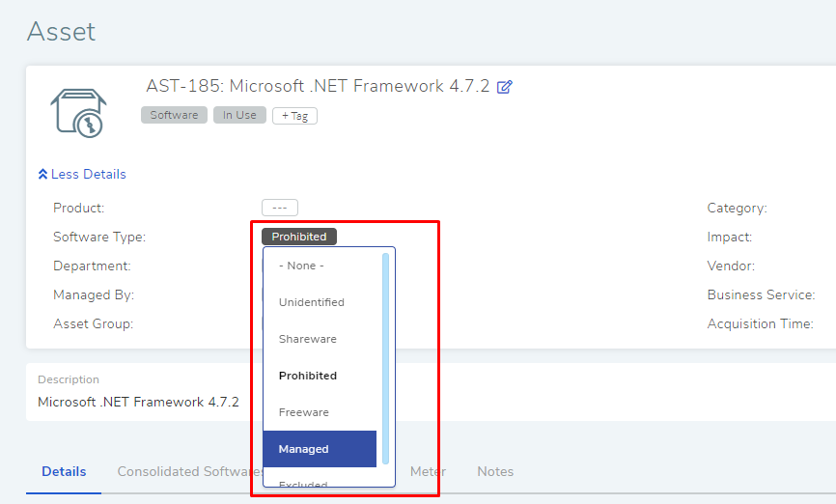Click the Software tag badge

174,115
